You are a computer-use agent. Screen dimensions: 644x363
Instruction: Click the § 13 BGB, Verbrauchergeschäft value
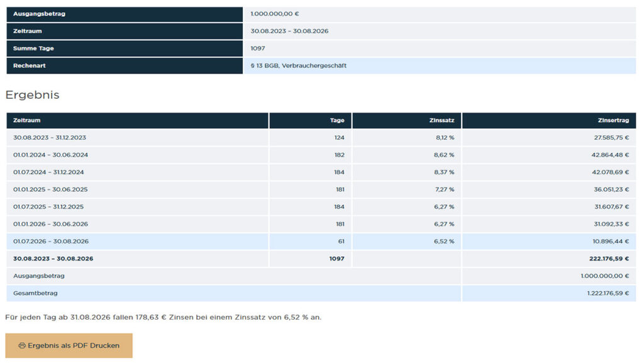coord(299,65)
